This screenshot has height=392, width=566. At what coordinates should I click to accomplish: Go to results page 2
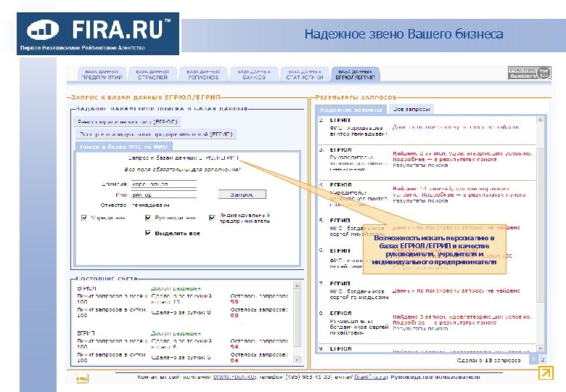[x=542, y=359]
